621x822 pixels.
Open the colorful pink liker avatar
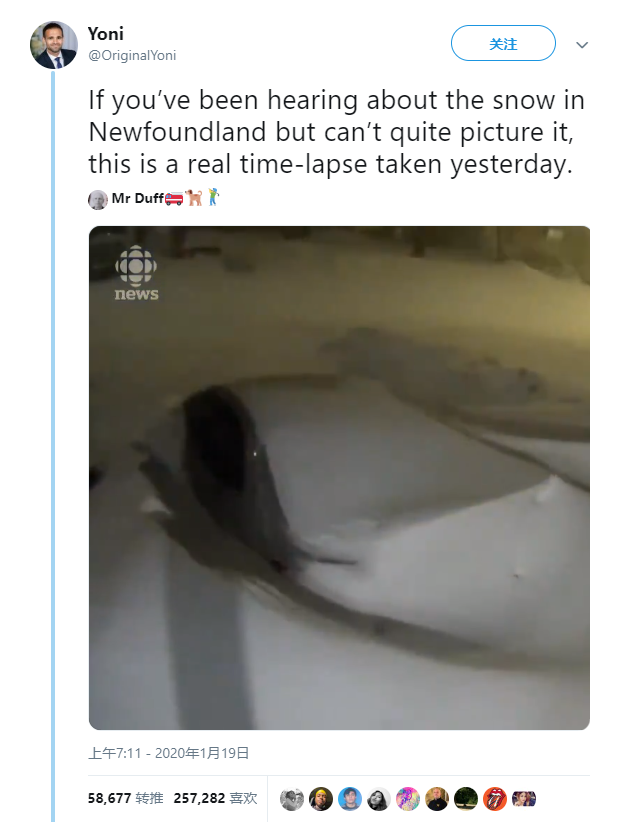408,799
